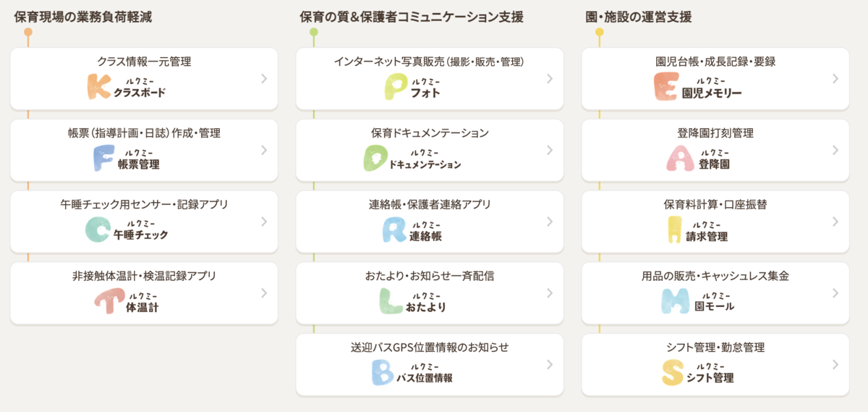Screen dimensions: 868x412
Task: Click the blue B バス位置情報 logo icon
Action: [x=383, y=372]
